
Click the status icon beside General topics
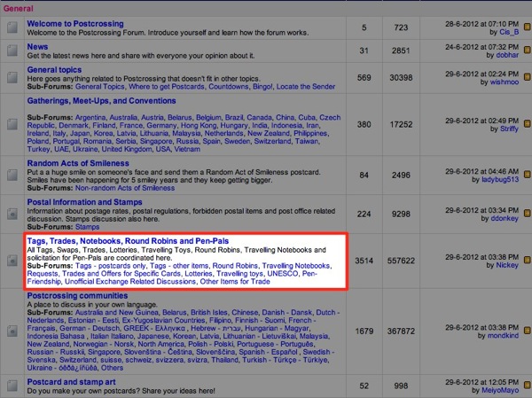[x=12, y=78]
